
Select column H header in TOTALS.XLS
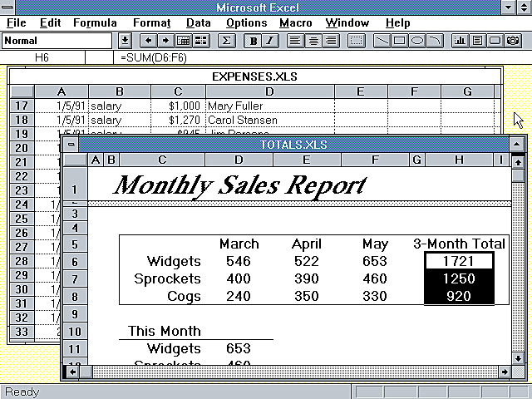pyautogui.click(x=459, y=160)
